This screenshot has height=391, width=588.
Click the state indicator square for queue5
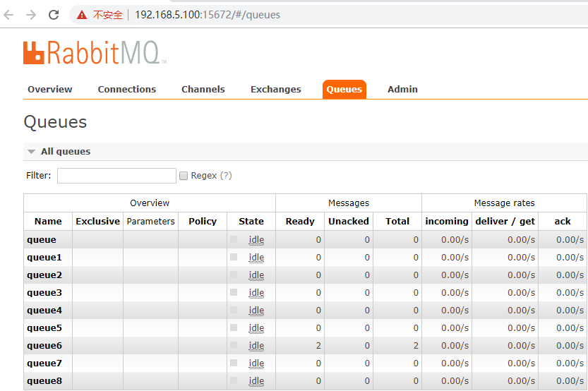pos(234,327)
